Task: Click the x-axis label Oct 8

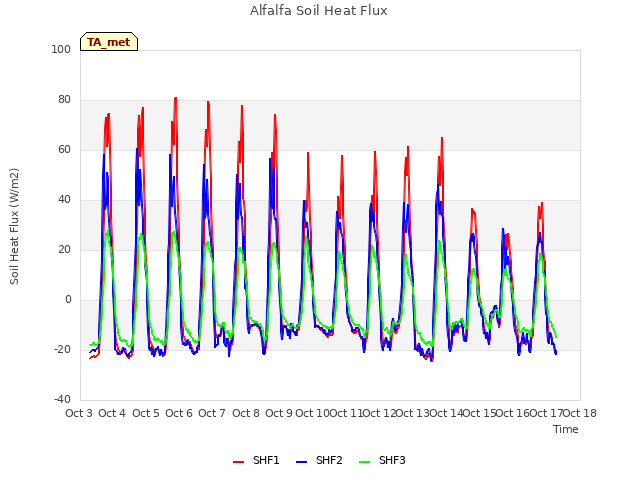Action: (246, 413)
